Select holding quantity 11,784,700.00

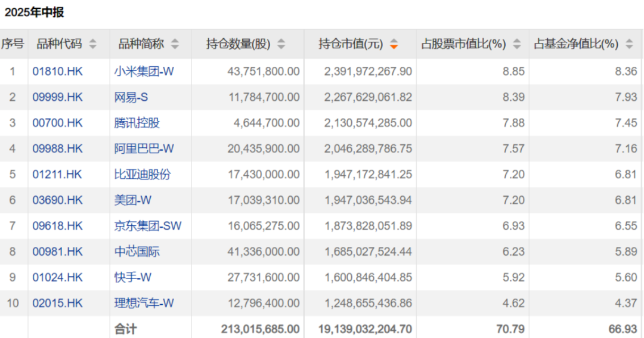pos(264,97)
